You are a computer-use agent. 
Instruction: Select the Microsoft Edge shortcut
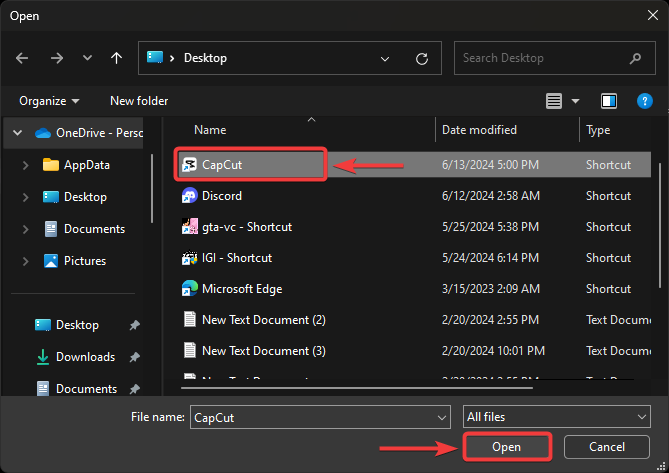click(x=241, y=289)
